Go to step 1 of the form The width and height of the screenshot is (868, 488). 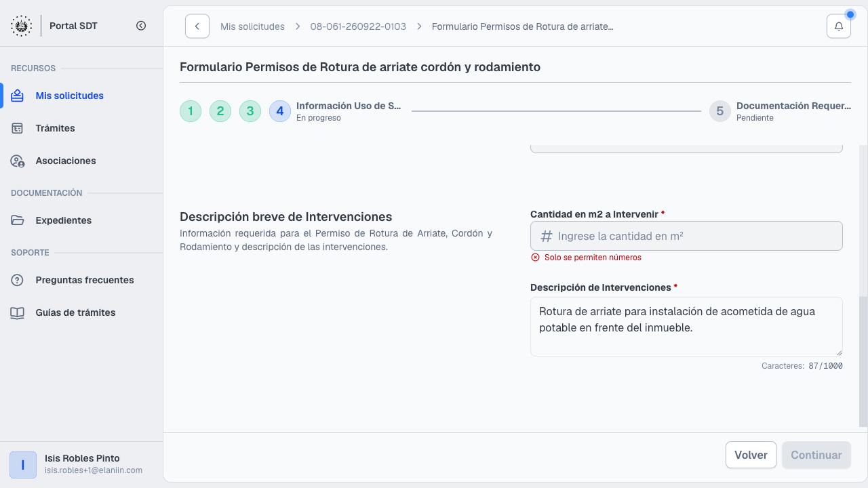(191, 111)
